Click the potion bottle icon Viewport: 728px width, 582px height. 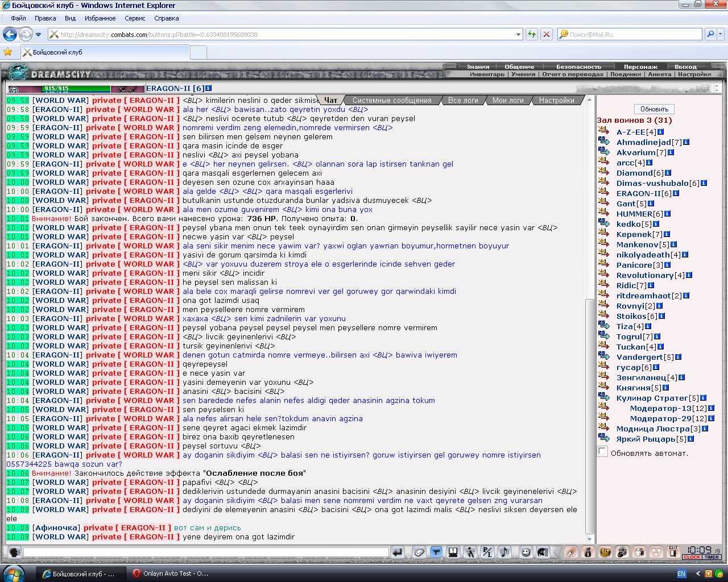coord(588,552)
